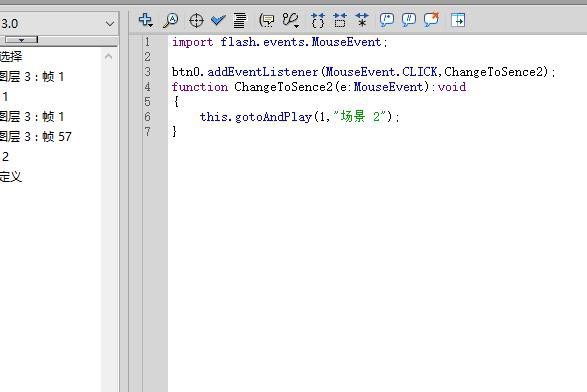Click the "场景 2" string in the code
This screenshot has height=392, width=587.
(359, 116)
